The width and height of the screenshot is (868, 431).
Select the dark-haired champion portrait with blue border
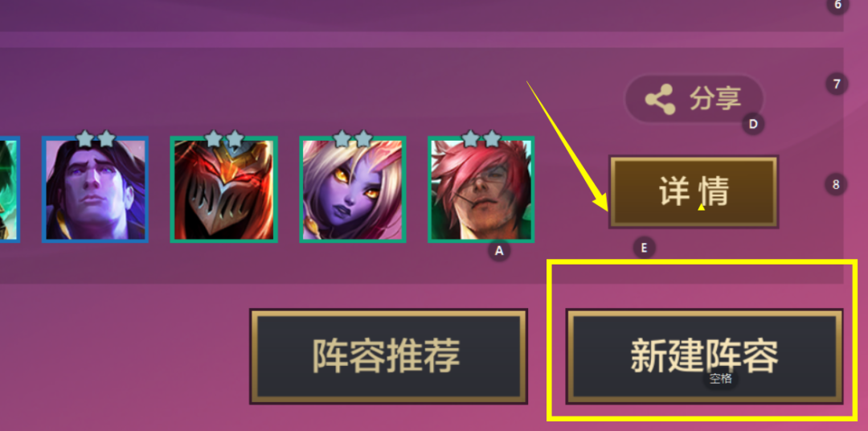[x=95, y=190]
